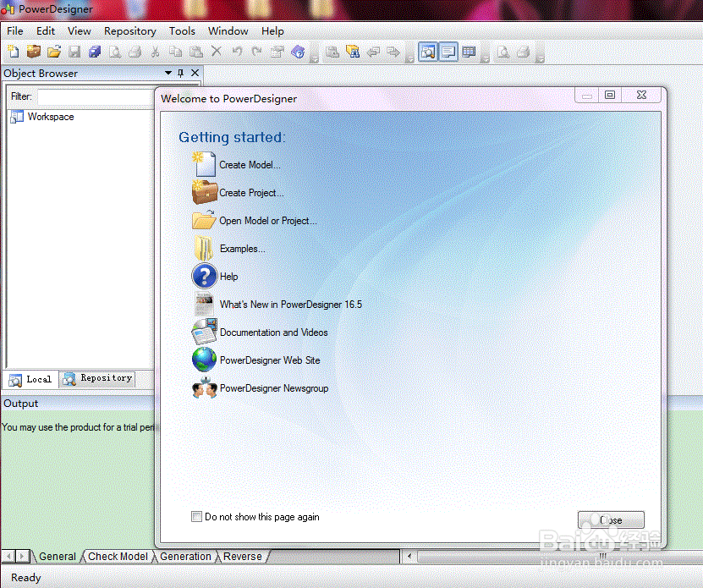Image resolution: width=703 pixels, height=588 pixels.
Task: Close the Object Browser panel
Action: tap(195, 73)
